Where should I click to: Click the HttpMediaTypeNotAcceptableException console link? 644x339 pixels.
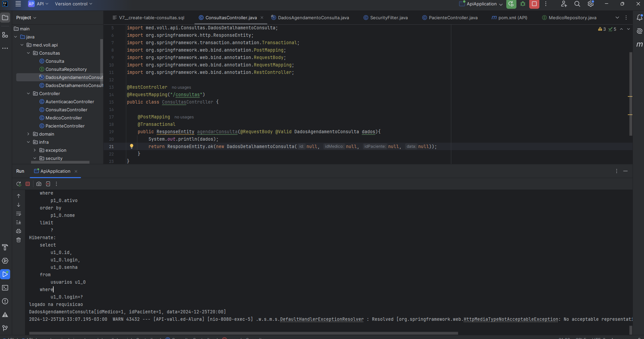click(511, 319)
